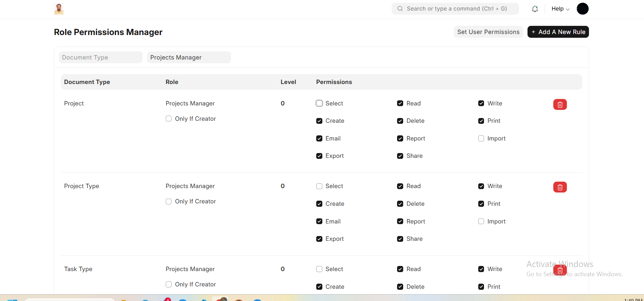Delete the Project Type permission rule
The height and width of the screenshot is (301, 644).
click(x=560, y=187)
